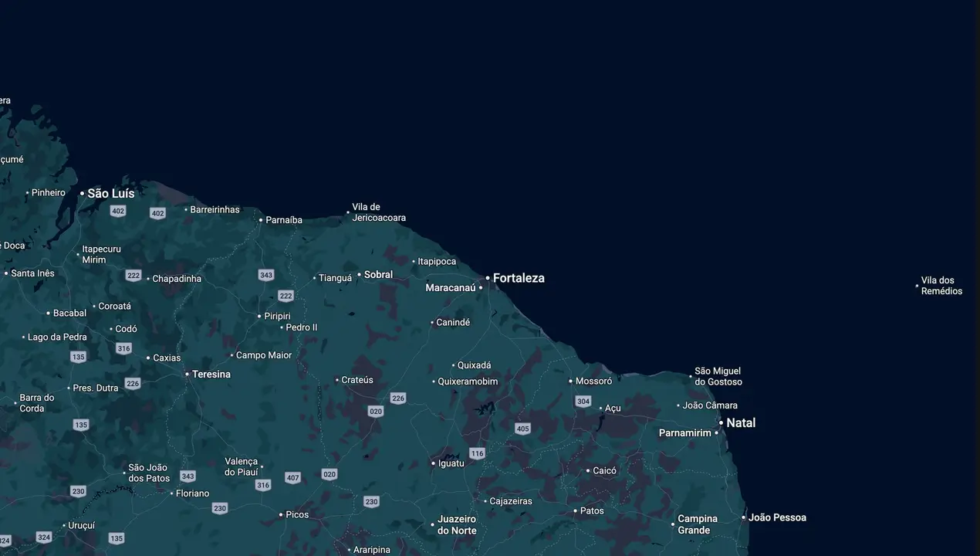Select the Picos label

(x=297, y=515)
